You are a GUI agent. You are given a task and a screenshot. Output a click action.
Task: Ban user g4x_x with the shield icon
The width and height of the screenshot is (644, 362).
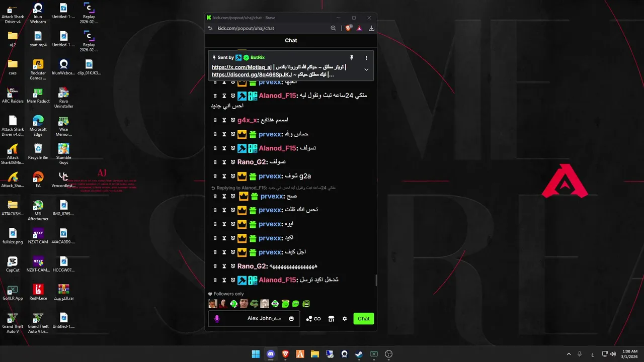(233, 120)
